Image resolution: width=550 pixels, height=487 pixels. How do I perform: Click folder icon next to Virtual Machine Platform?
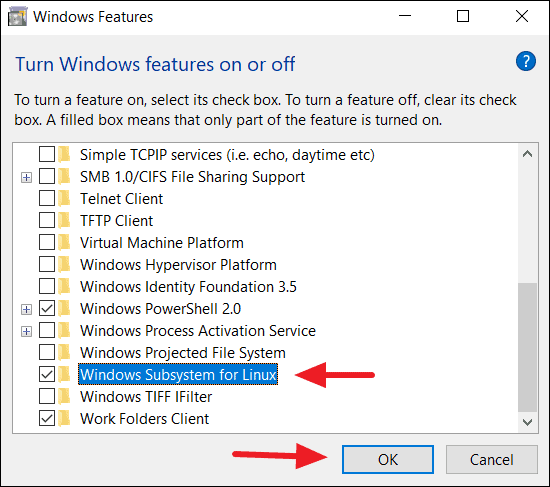tap(64, 242)
